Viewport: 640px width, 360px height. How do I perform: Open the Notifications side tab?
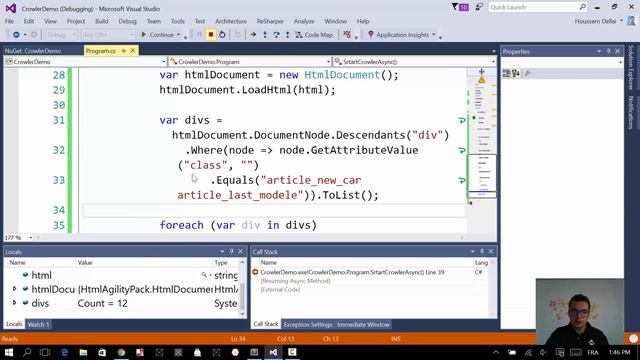[x=631, y=112]
